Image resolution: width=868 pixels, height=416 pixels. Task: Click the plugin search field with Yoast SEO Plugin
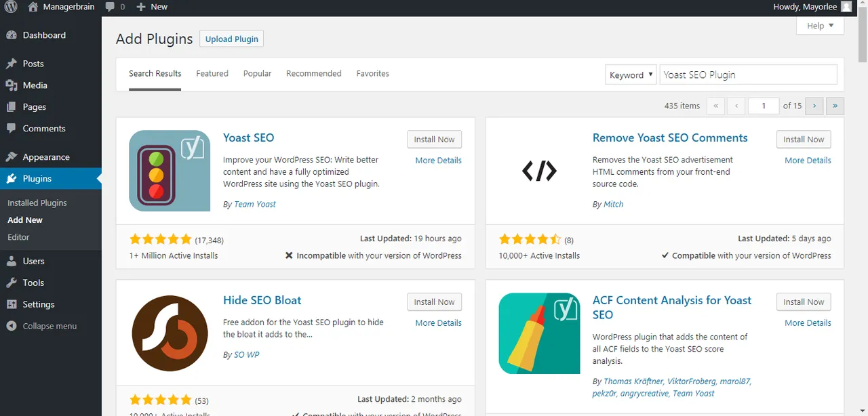748,75
